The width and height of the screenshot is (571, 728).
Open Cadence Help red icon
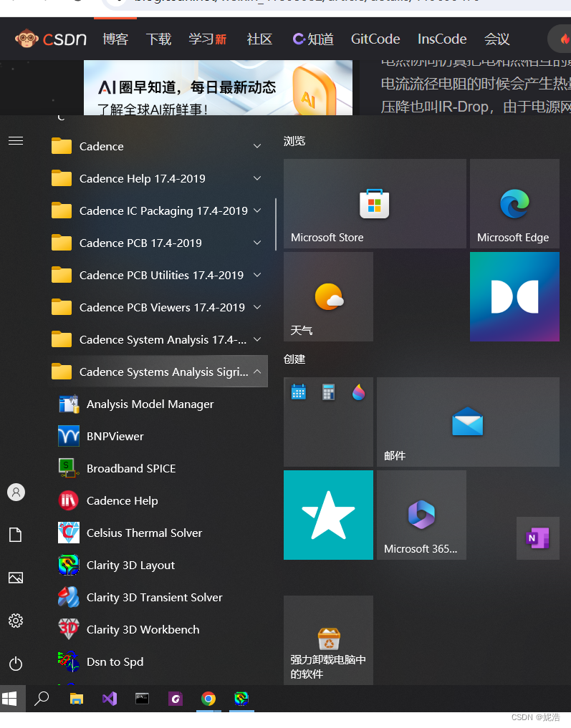[69, 500]
